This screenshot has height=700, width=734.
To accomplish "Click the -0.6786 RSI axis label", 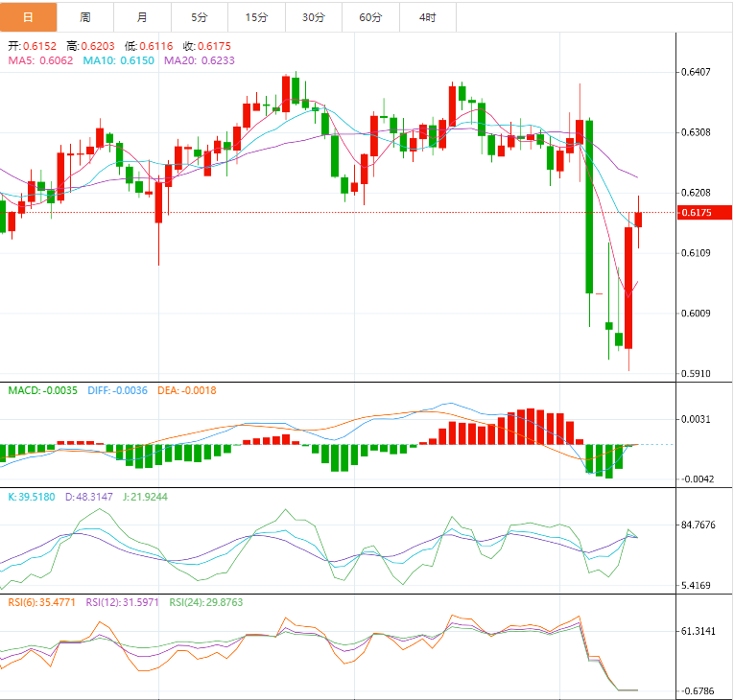I will [697, 691].
